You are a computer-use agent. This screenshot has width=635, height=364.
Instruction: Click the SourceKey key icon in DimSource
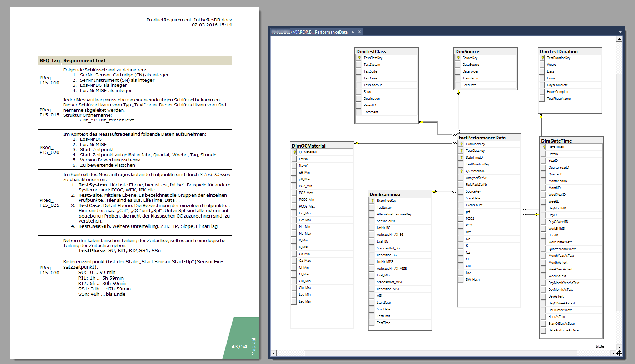coord(458,58)
